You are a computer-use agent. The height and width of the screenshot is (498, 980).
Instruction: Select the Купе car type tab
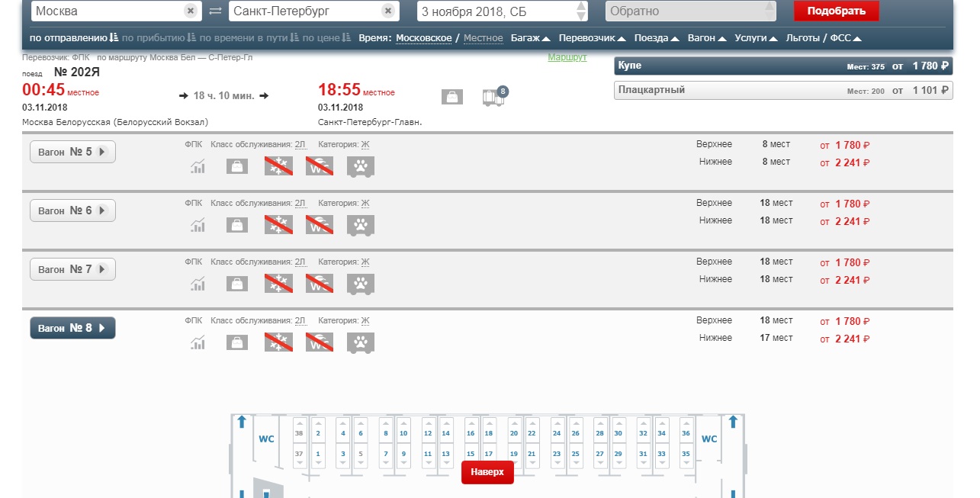click(x=783, y=66)
